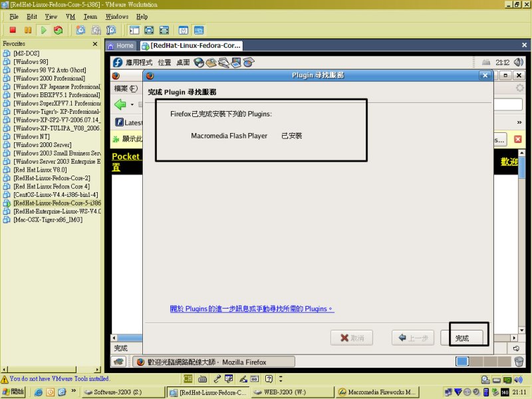Click the volume speaker icon in the Fedora panel

519,62
